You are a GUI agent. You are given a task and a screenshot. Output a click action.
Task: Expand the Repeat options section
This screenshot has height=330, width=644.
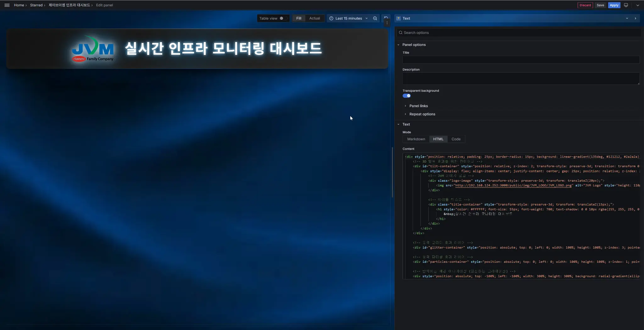[422, 114]
